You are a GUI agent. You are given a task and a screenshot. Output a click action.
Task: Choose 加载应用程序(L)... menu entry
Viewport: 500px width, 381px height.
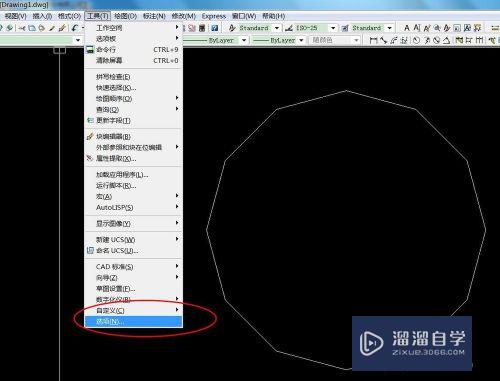133,175
